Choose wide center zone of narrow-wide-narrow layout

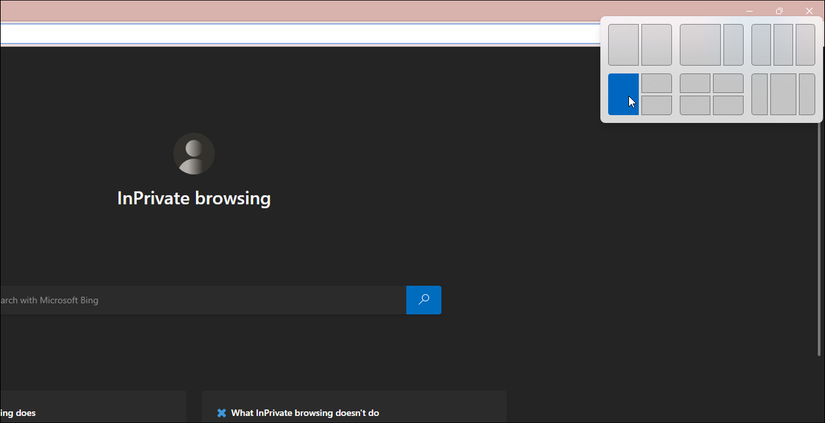783,94
